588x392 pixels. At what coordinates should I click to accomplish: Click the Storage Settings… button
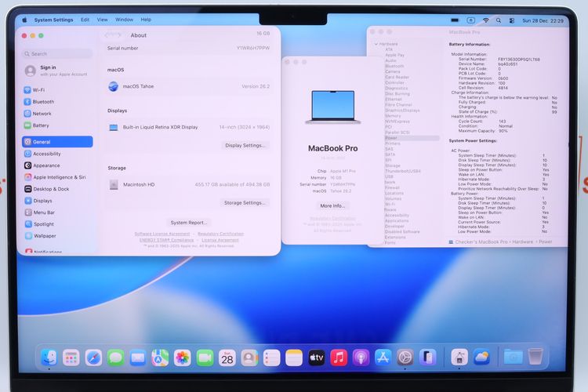point(245,202)
